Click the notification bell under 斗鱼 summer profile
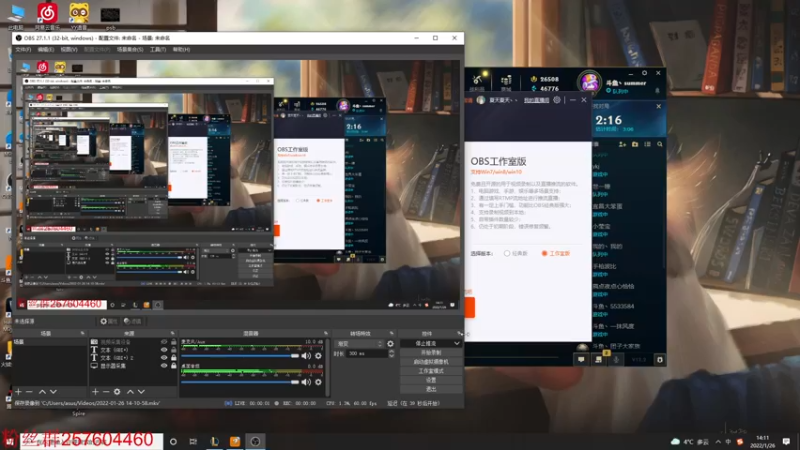Image resolution: width=800 pixels, height=450 pixels. tap(657, 91)
